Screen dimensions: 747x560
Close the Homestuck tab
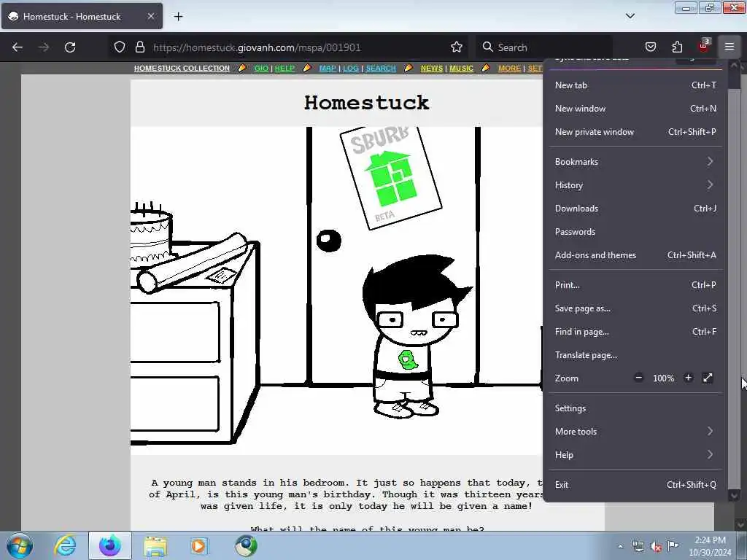click(x=150, y=16)
